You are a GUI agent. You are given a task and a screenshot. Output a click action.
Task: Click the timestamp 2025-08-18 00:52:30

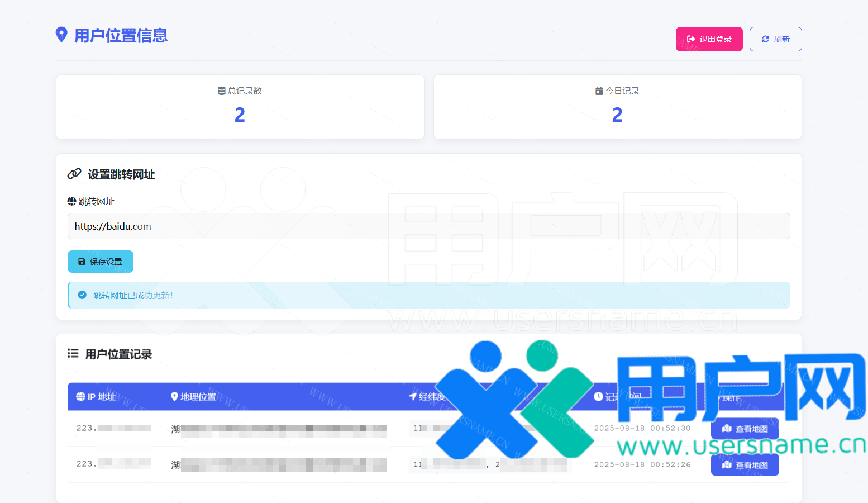click(642, 428)
